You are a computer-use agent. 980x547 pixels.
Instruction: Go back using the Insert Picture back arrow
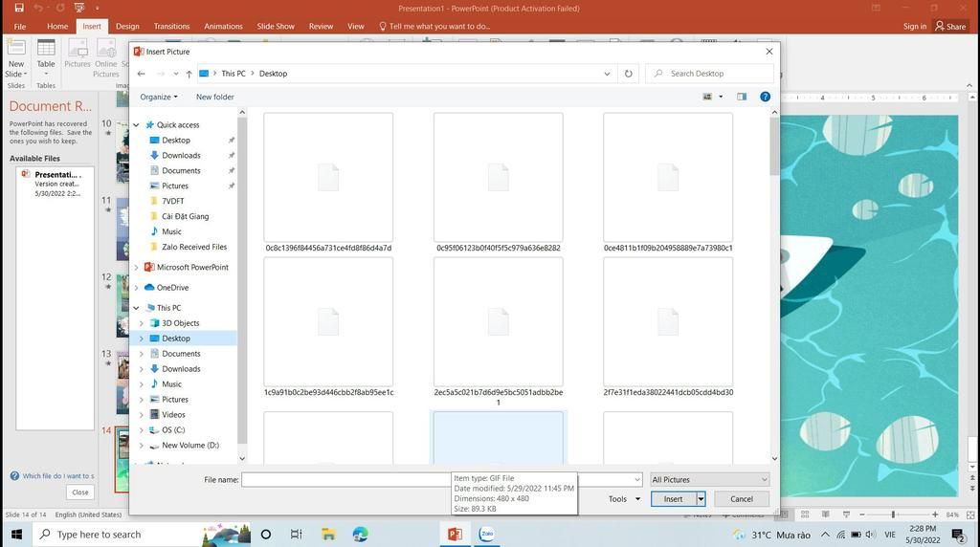coord(142,74)
